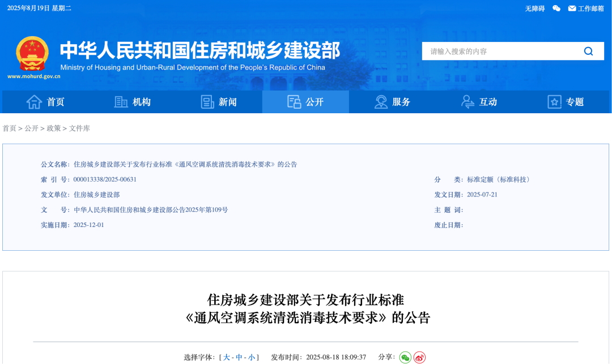Open the 公开 navigation tab

coord(305,102)
